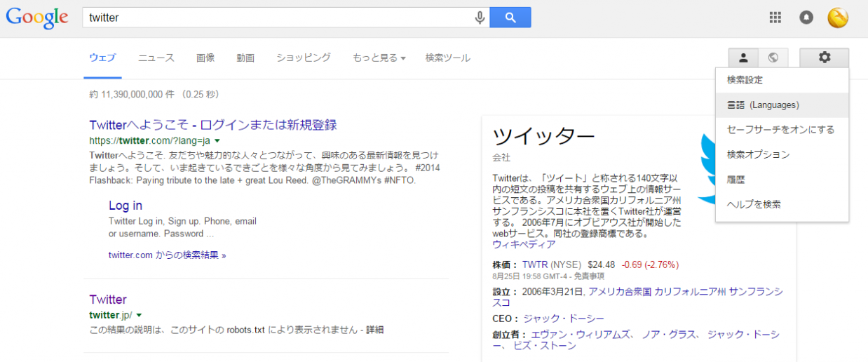The height and width of the screenshot is (362, 868).
Task: Choose 言語 (Languages) menu item
Action: (x=782, y=105)
